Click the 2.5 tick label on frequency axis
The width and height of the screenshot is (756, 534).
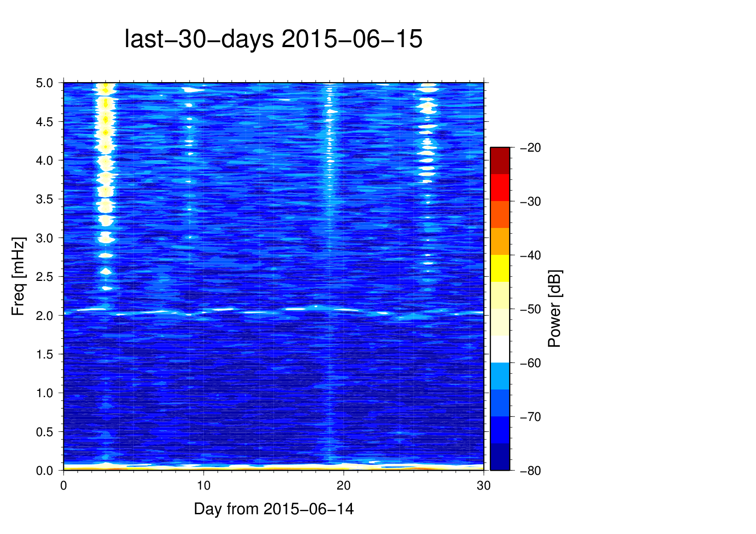pos(44,277)
